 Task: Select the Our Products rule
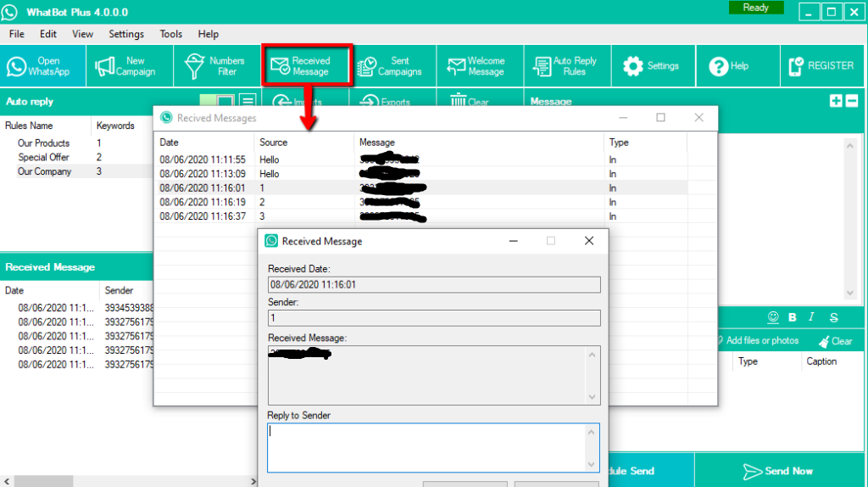[44, 143]
